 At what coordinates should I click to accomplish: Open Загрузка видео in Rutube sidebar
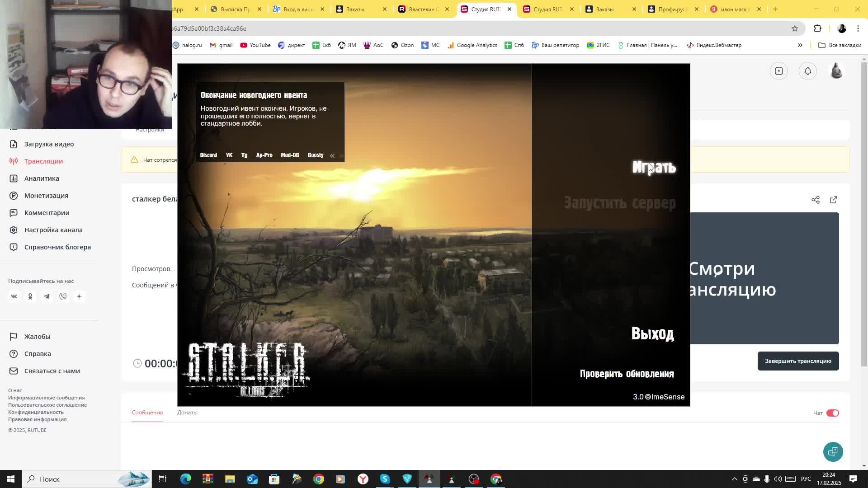49,144
